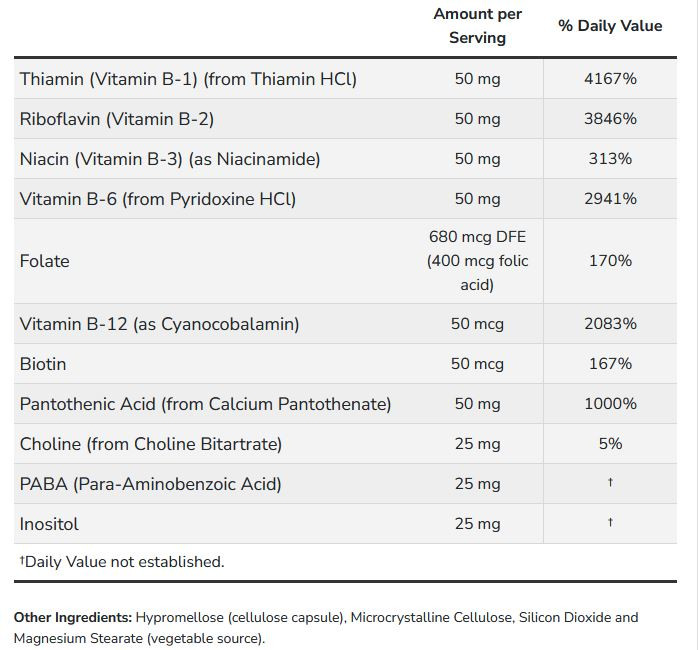This screenshot has width=698, height=650.
Task: Click the Folate row label
Action: [45, 261]
